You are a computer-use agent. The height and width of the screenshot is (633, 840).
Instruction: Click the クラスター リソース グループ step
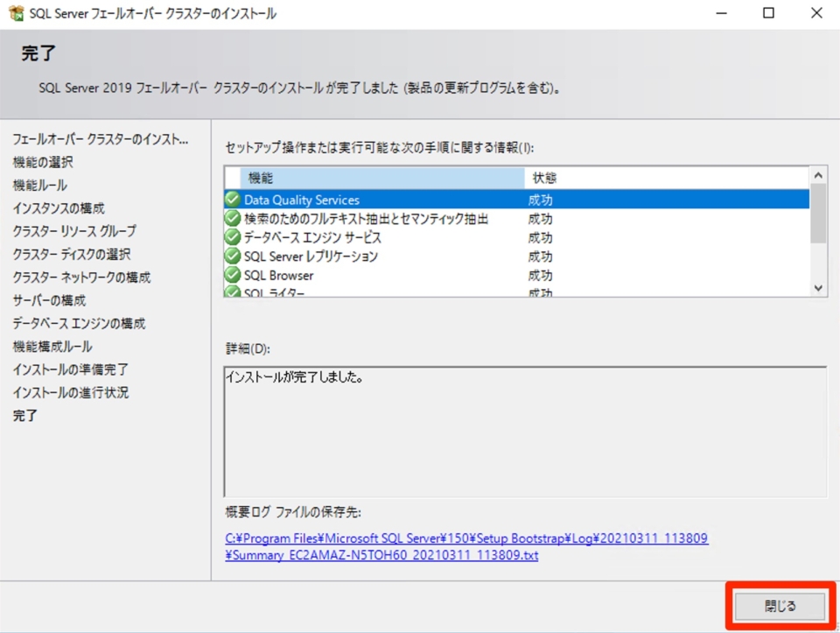click(x=74, y=231)
